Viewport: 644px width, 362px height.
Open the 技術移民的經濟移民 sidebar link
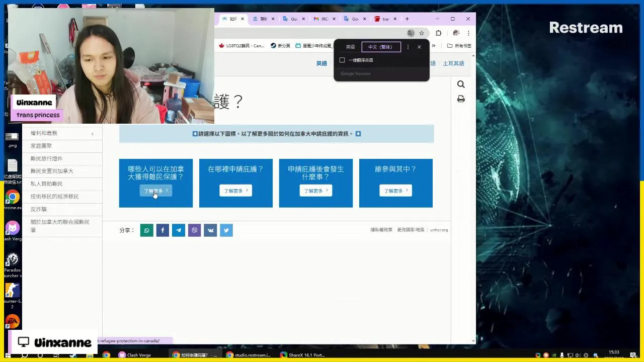pos(54,196)
